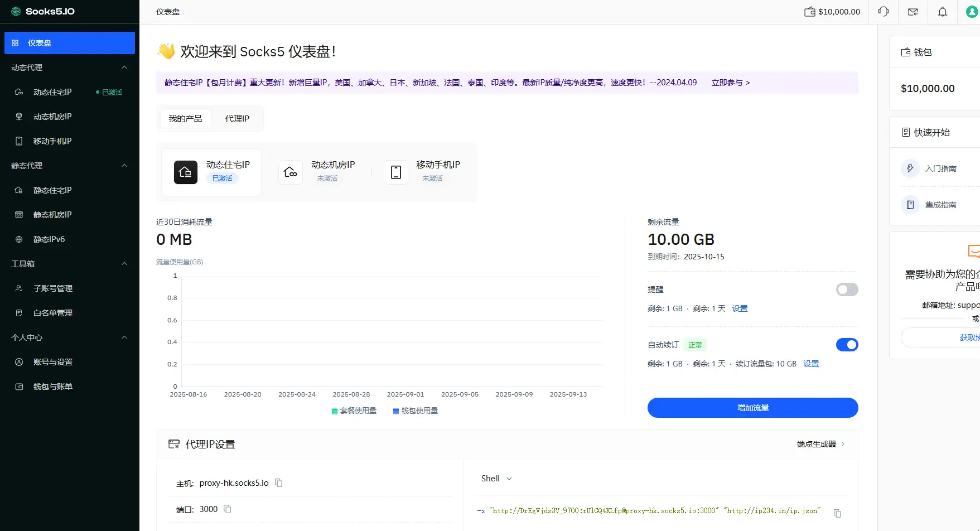This screenshot has height=531, width=980.
Task: Click the 0 MB consumed traffic value
Action: coord(174,239)
